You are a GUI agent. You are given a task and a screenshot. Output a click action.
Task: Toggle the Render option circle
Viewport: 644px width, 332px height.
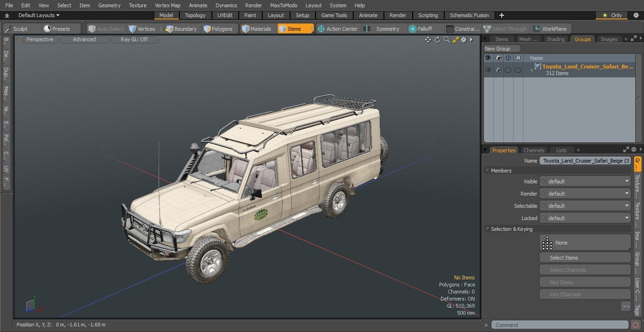pos(543,194)
